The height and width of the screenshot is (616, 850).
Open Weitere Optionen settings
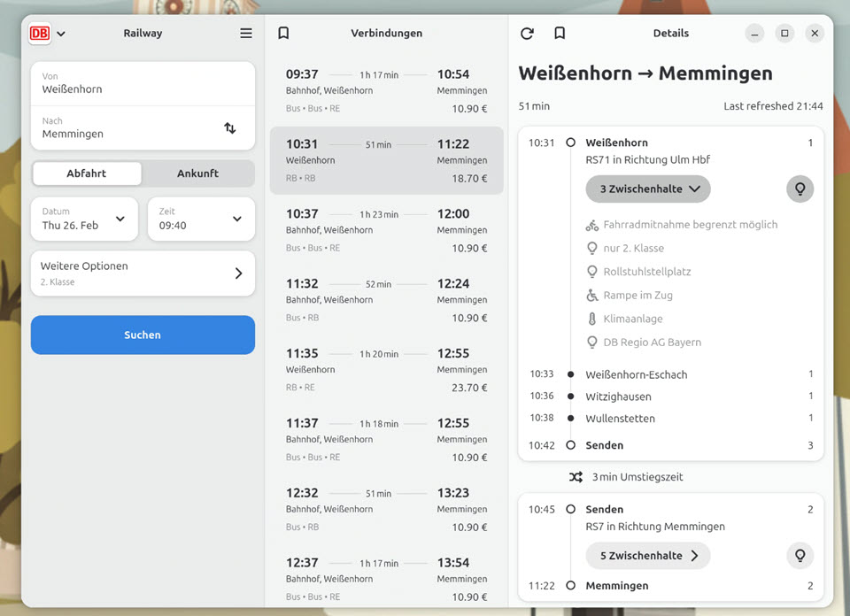143,273
